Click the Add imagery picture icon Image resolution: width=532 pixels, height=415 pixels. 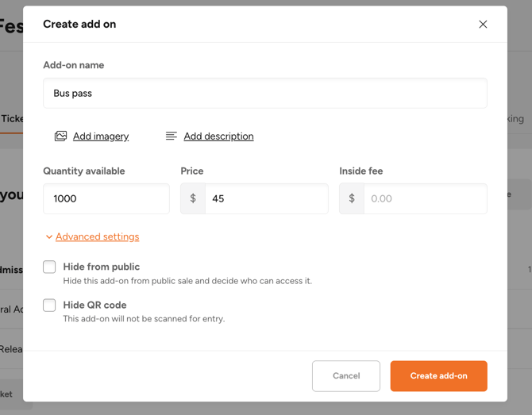(x=60, y=136)
